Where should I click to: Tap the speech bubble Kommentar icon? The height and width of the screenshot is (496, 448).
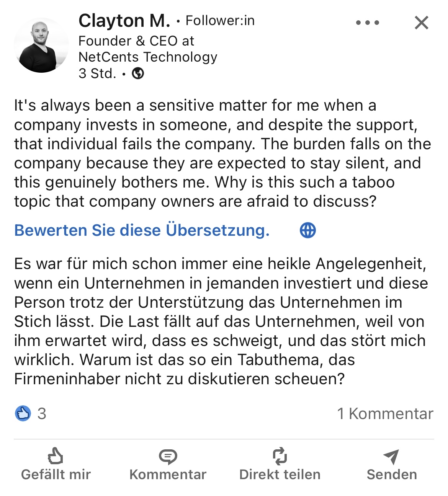click(x=168, y=456)
